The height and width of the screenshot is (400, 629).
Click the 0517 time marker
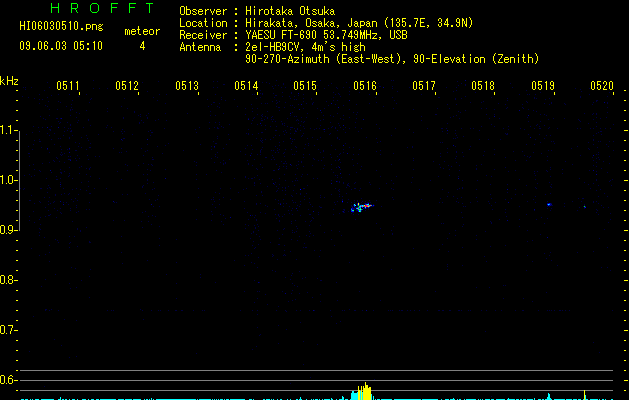pyautogui.click(x=424, y=86)
